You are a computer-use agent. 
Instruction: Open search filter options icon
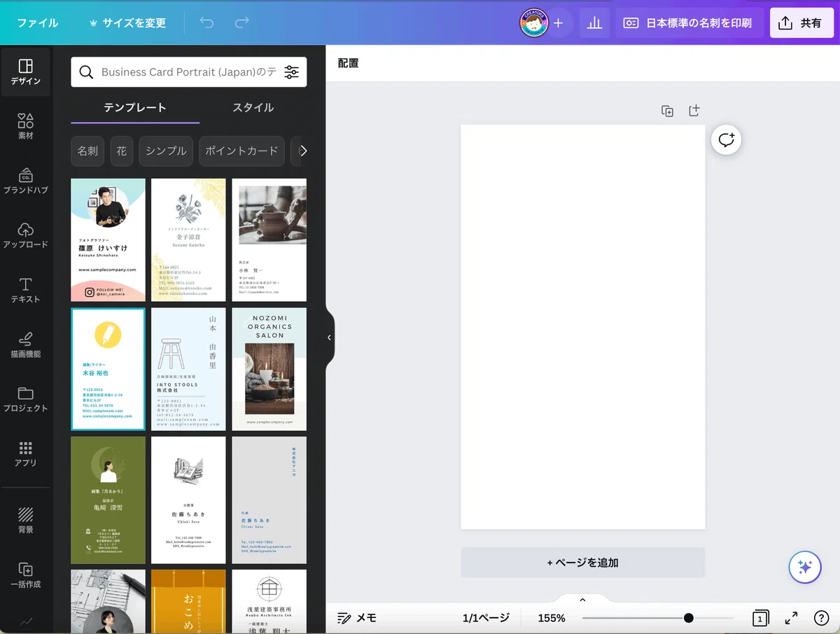point(292,72)
